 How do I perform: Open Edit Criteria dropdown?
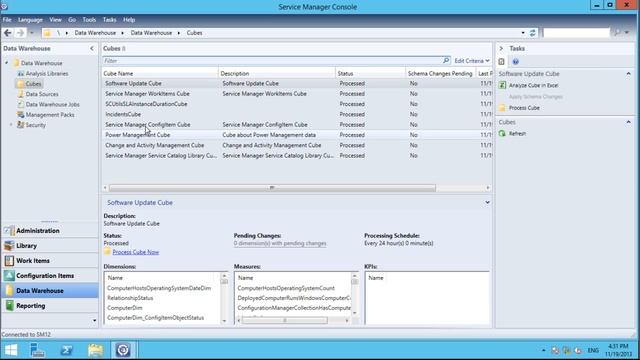click(472, 61)
